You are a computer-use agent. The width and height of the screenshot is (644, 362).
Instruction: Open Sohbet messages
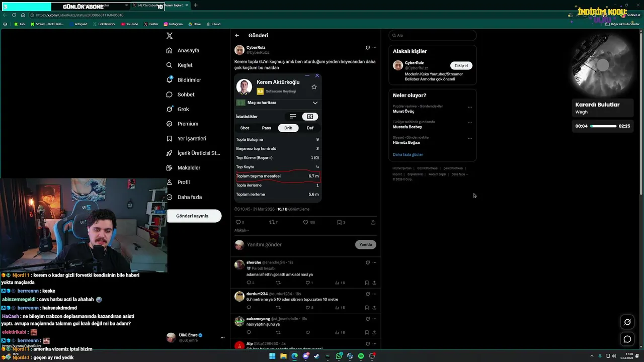[x=180, y=95]
